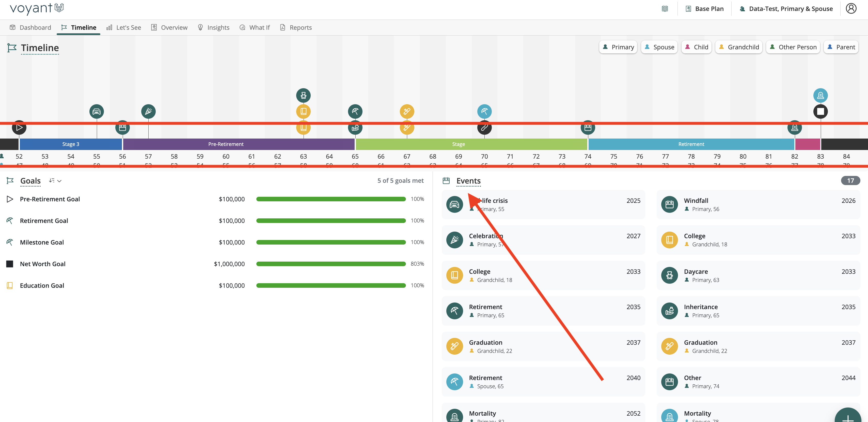This screenshot has height=422, width=868.
Task: Click the Celebration party icon on timeline
Action: point(148,111)
